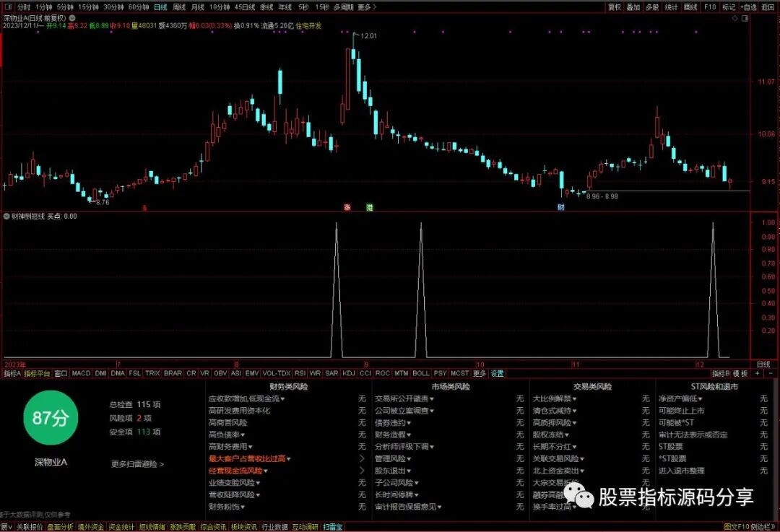Viewport: 780px width, 532px height.
Task: Open the 短线情绪 bottom tab
Action: click(x=152, y=527)
